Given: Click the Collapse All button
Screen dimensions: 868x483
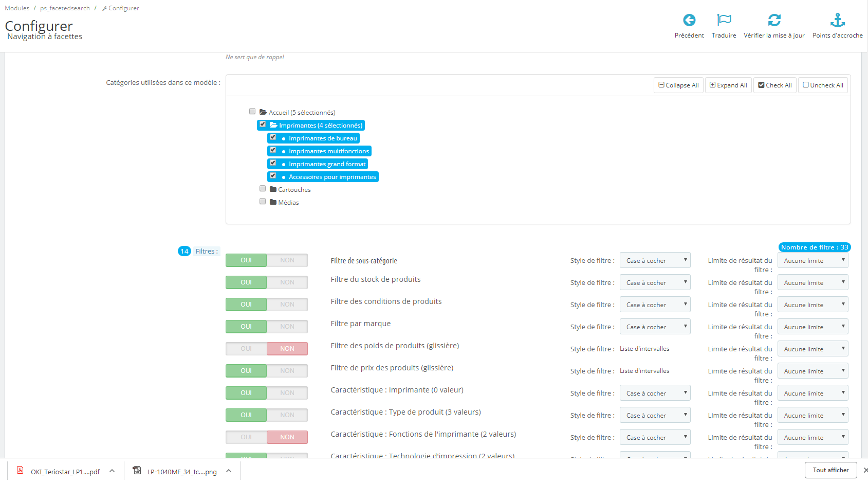Looking at the screenshot, I should (x=678, y=85).
